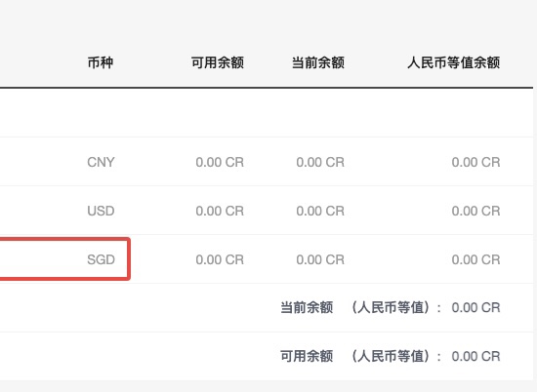The image size is (537, 392).
Task: Click total available balance 0.00 CR value
Action: (476, 357)
